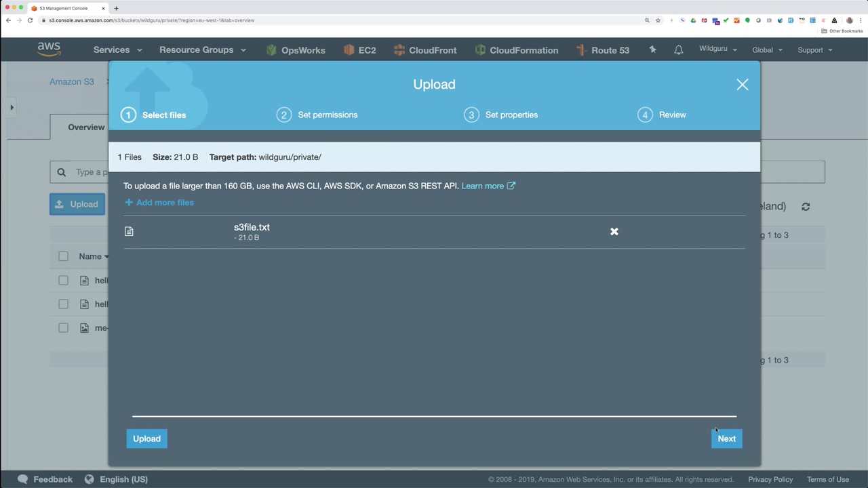Click the browser forward arrow

[19, 20]
